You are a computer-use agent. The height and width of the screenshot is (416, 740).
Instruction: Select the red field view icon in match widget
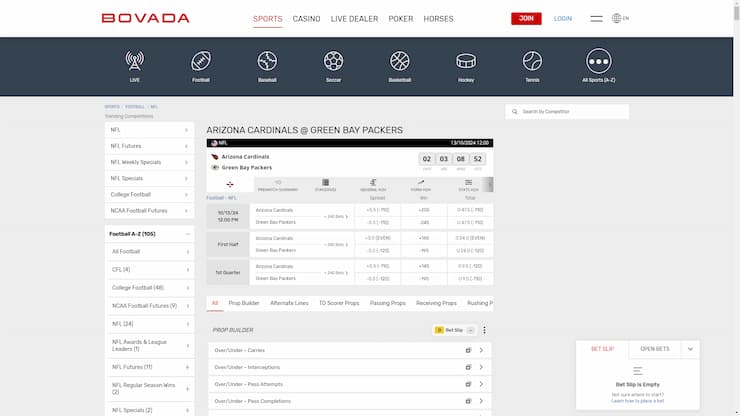pos(230,185)
